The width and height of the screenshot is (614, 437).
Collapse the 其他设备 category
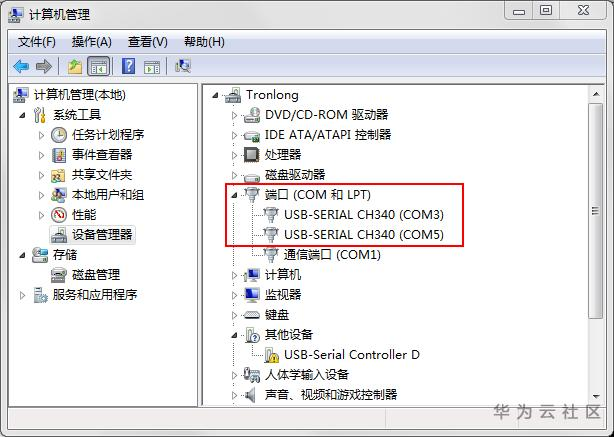click(234, 335)
